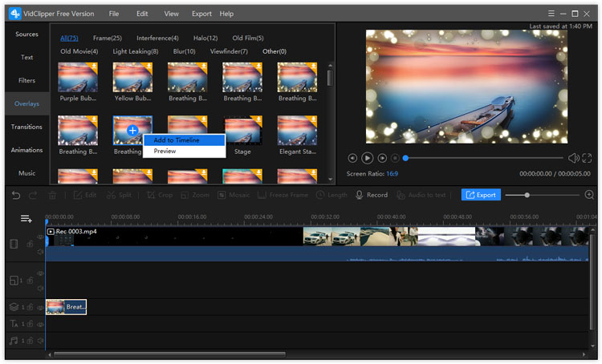Screen dimensions: 602x364
Task: Toggle the lock on the overlay track
Action: (30, 307)
